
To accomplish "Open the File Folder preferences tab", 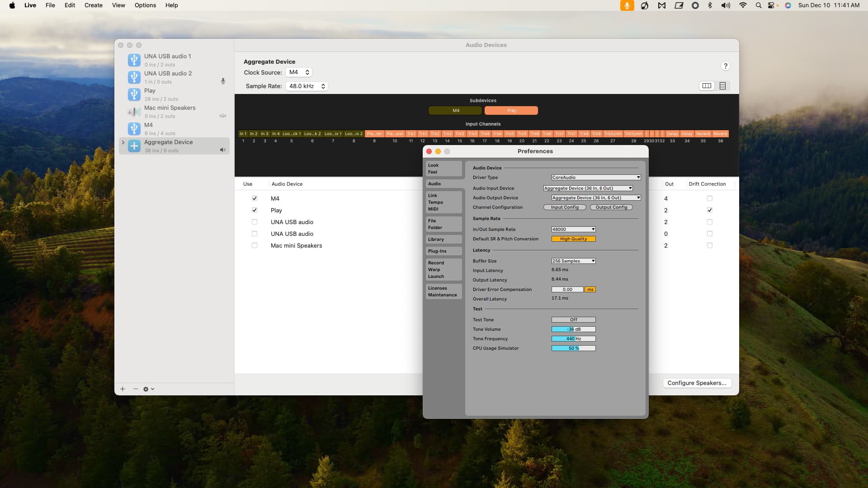I will [443, 224].
